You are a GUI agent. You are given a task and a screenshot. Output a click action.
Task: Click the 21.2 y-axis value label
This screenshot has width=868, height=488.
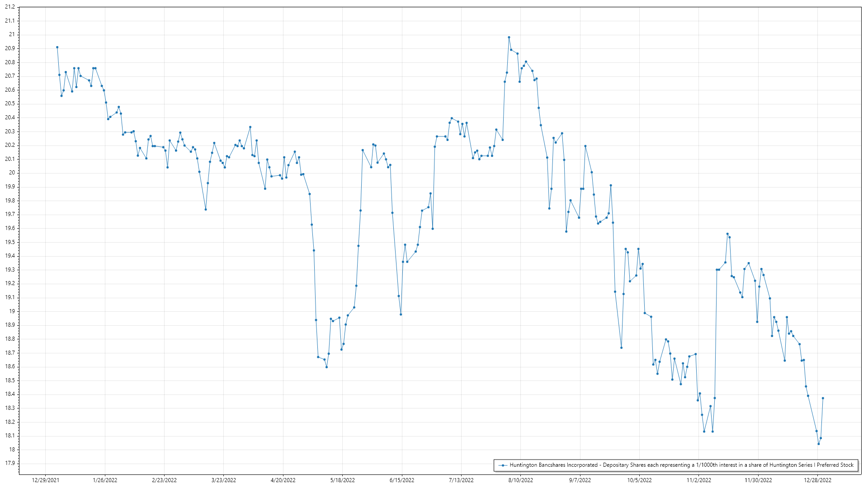click(x=9, y=7)
